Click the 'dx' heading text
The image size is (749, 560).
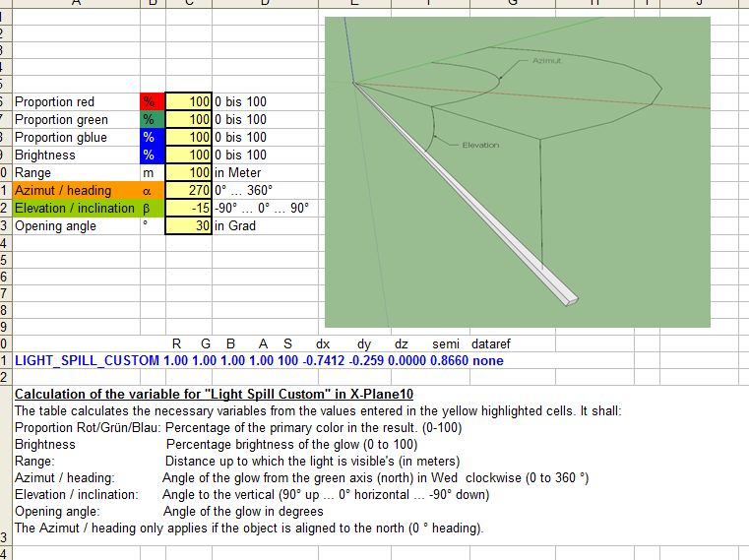[323, 344]
